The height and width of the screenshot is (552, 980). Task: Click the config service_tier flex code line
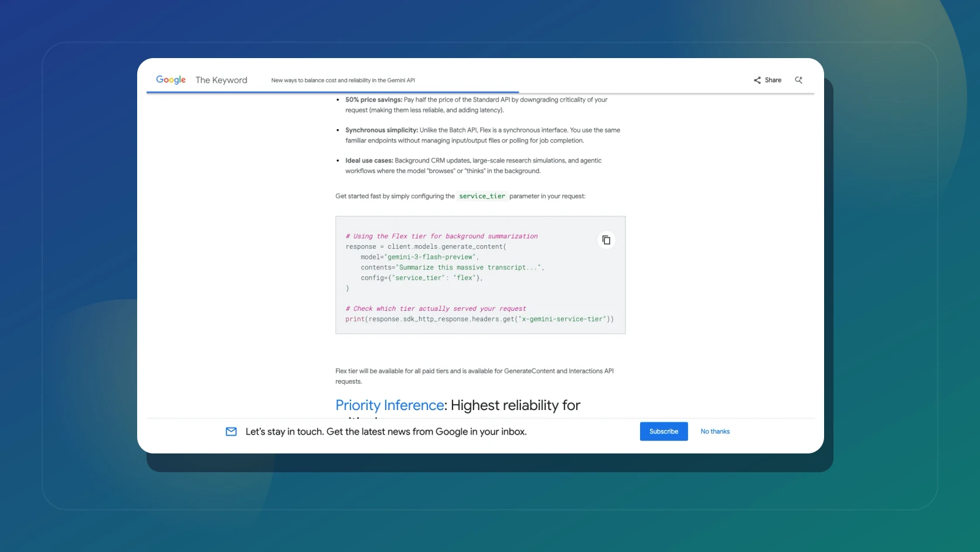(x=421, y=278)
